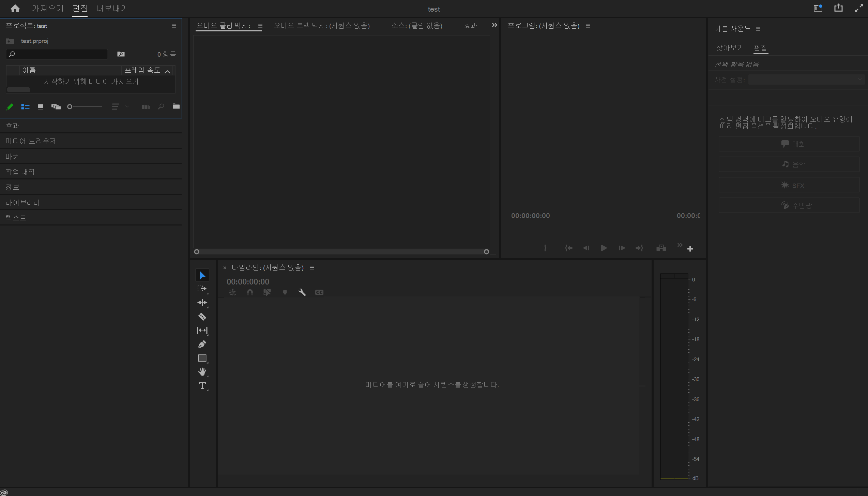
Task: Select the Pen tool
Action: [x=202, y=344]
